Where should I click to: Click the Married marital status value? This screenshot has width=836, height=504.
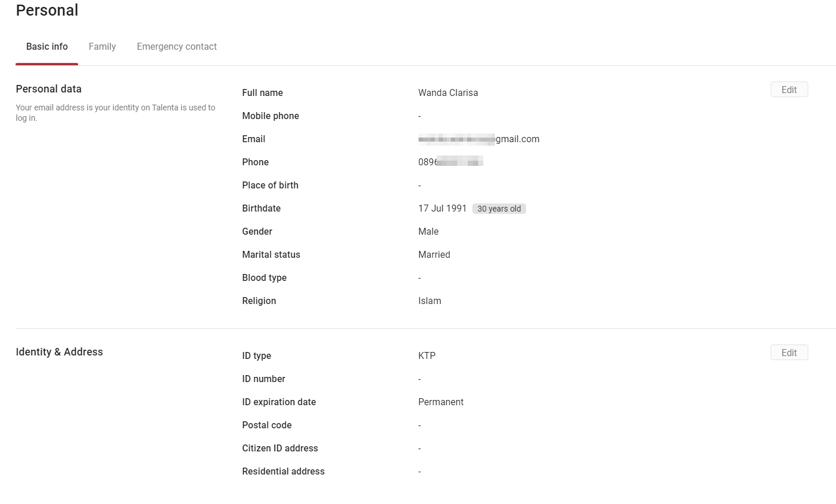[x=434, y=255]
